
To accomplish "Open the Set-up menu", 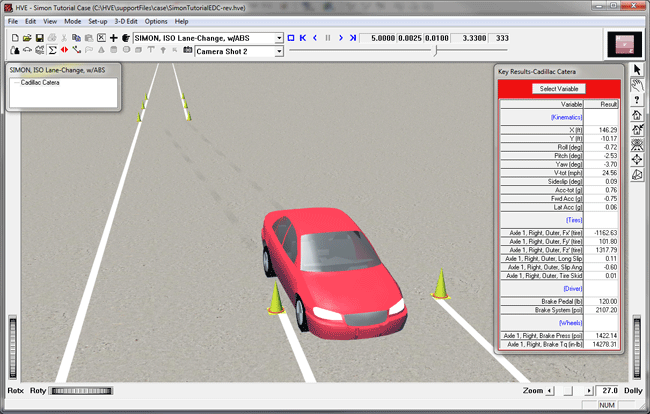I will tap(98, 21).
